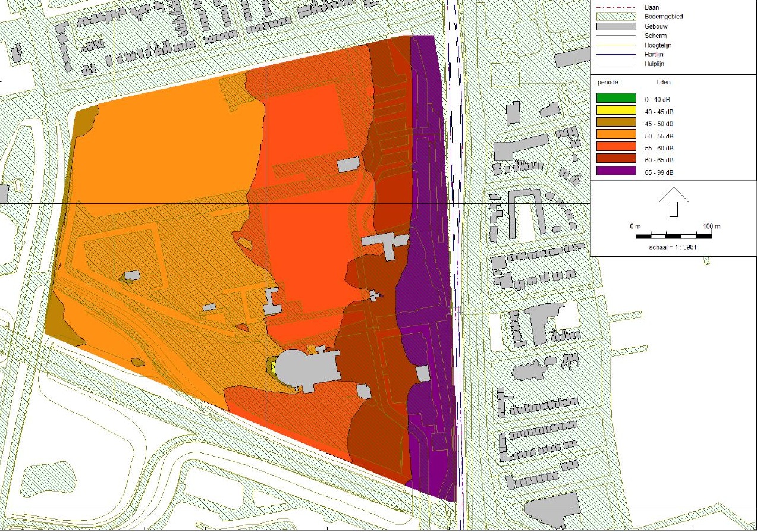The image size is (757, 532).
Task: Click the red dashed Baan line symbol
Action: click(x=615, y=7)
